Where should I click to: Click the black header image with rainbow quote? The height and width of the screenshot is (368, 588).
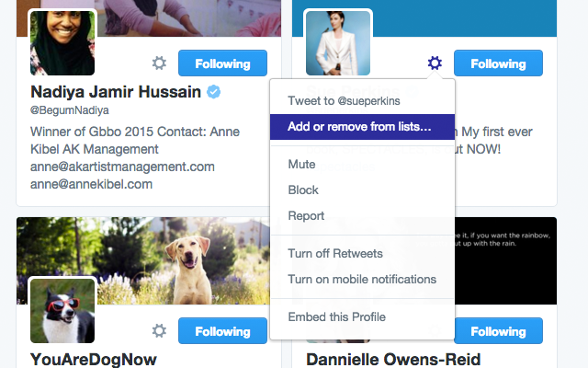[x=505, y=260]
